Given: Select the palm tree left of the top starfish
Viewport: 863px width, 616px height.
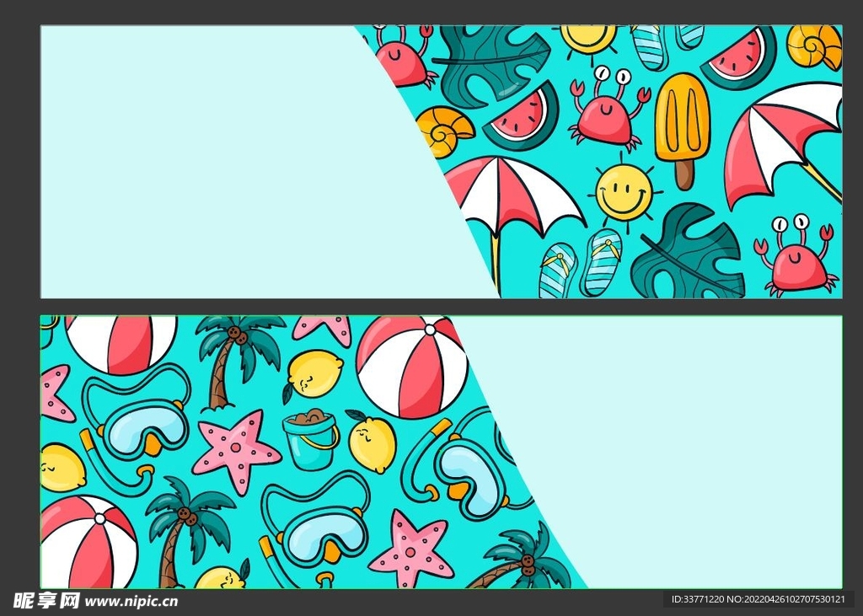Looking at the screenshot, I should [233, 357].
